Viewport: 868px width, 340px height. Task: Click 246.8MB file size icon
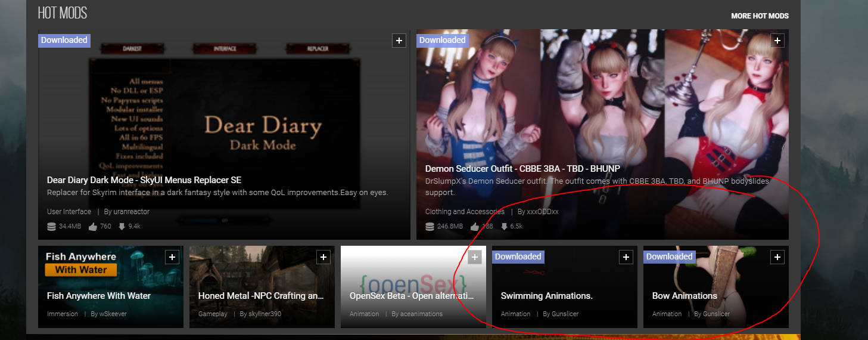[x=430, y=227]
